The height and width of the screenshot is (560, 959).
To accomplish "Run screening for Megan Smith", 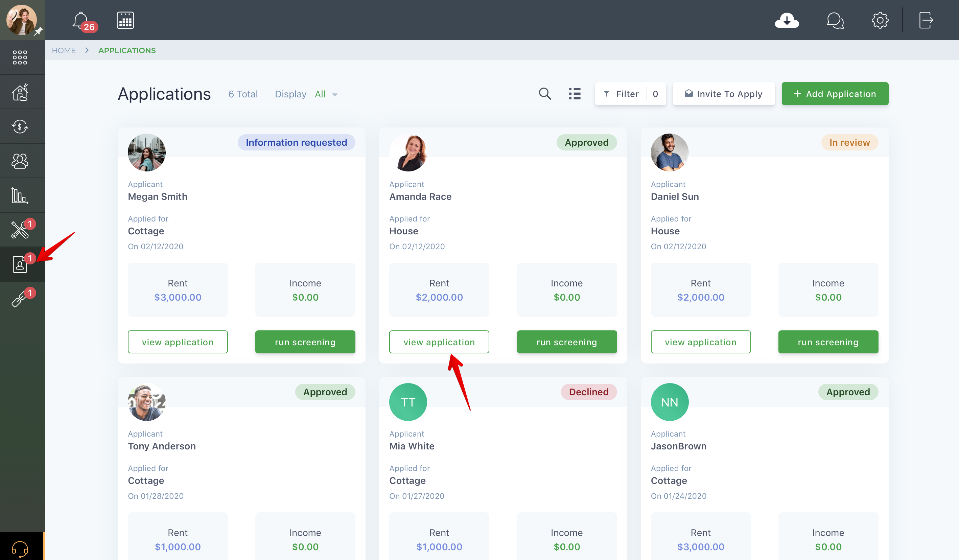I will tap(305, 342).
